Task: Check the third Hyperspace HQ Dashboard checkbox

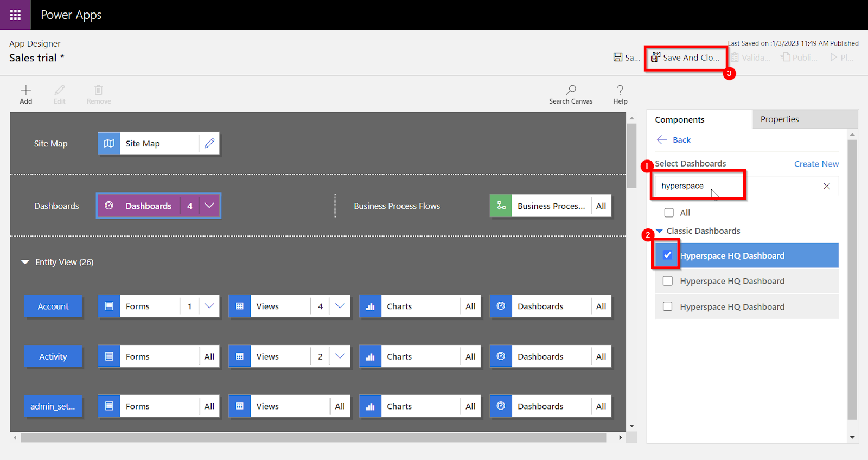Action: point(668,306)
